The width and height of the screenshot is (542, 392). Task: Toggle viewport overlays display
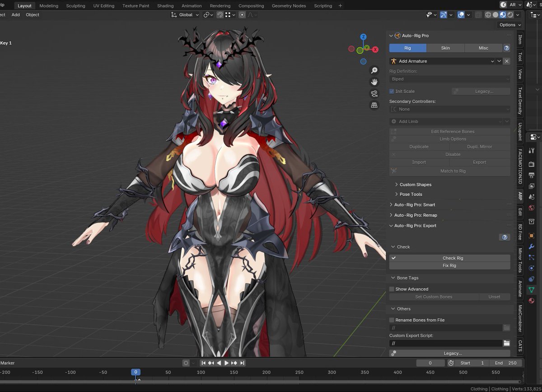(x=461, y=15)
